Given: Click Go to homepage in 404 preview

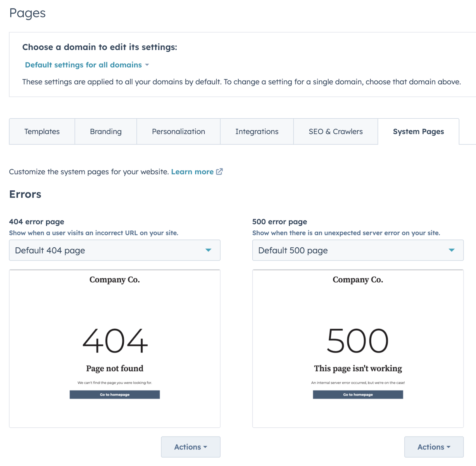Looking at the screenshot, I should [115, 395].
